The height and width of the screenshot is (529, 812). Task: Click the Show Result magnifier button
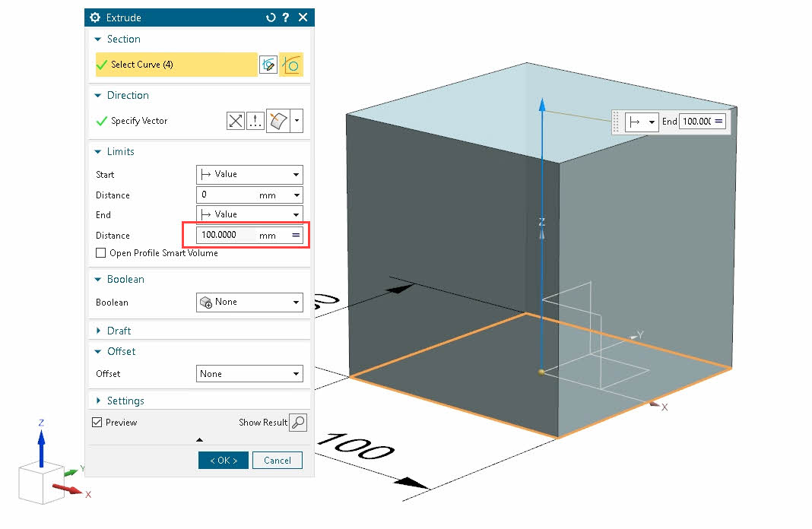(x=297, y=423)
